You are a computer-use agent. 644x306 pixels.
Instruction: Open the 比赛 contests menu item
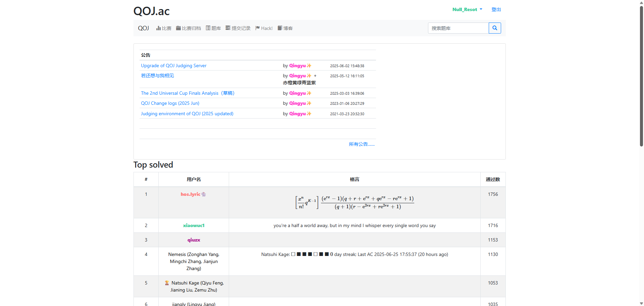(164, 28)
